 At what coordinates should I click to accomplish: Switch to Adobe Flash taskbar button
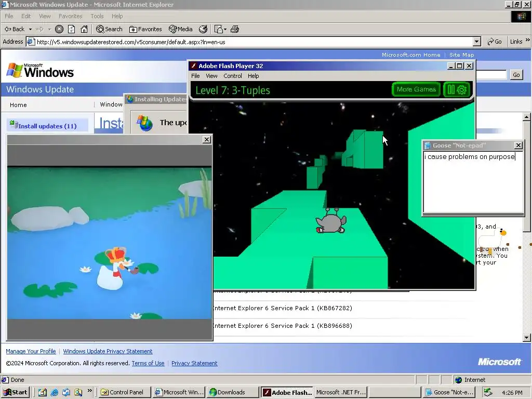(x=287, y=392)
